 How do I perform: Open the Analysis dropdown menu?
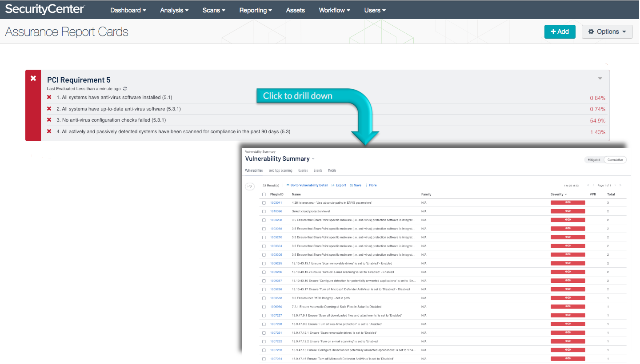[x=174, y=10]
